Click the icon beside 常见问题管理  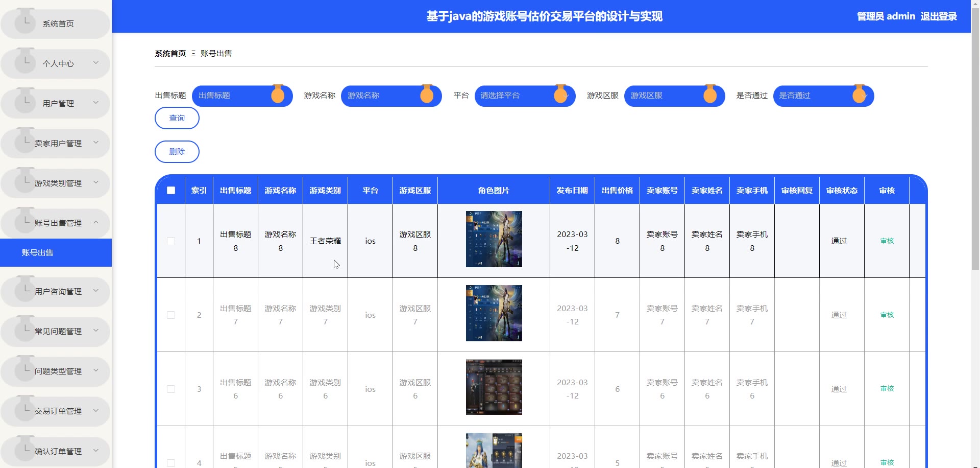[25, 329]
